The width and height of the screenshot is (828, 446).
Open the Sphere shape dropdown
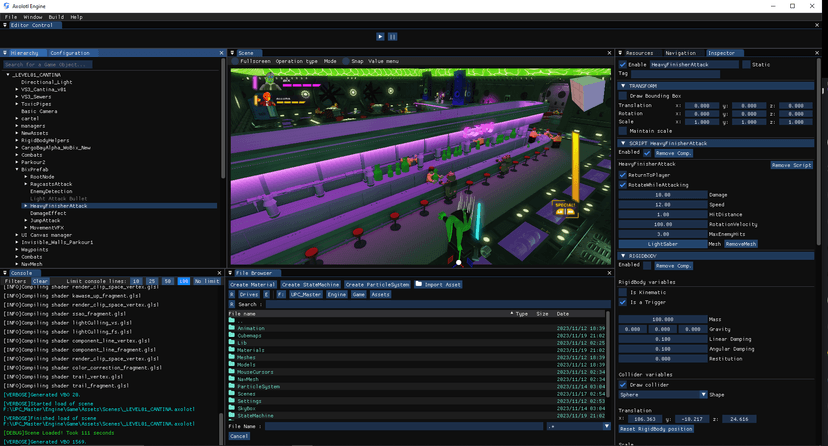(662, 394)
